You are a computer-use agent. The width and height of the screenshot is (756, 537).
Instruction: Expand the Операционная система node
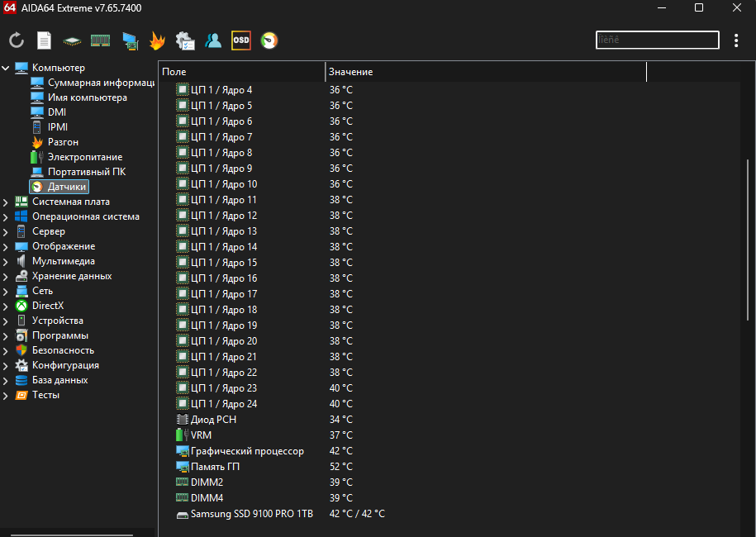6,217
